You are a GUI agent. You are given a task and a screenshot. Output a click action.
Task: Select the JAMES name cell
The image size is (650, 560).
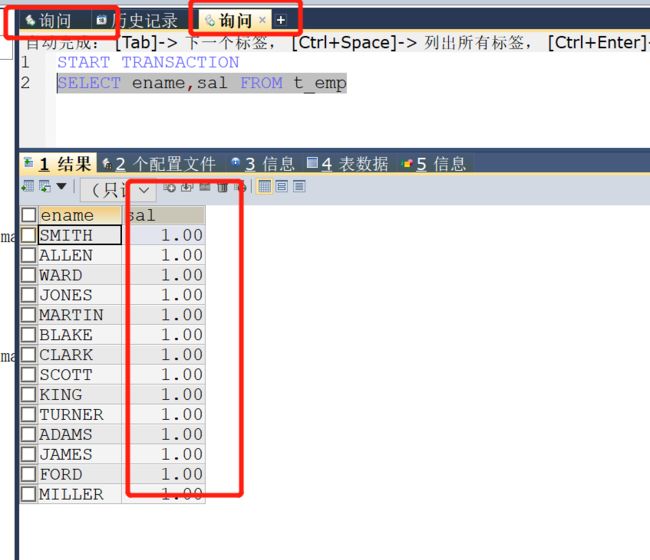(x=80, y=454)
